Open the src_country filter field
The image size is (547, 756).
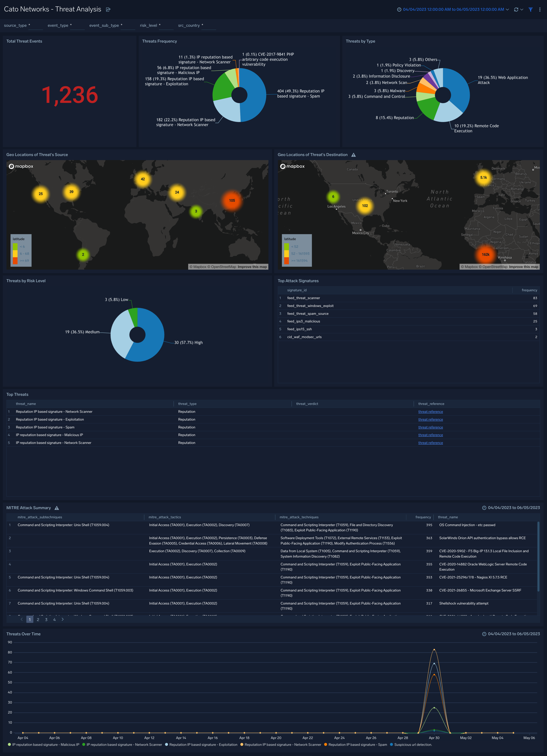click(209, 25)
